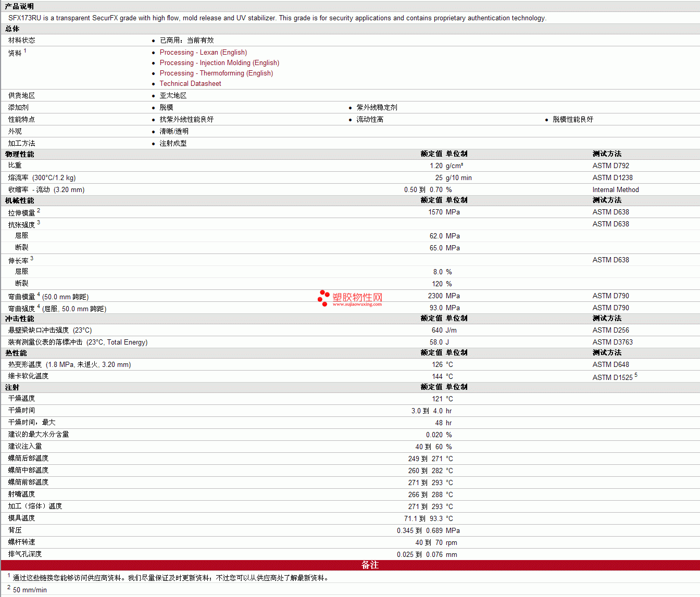Select the 亚太地区 supply region value

coord(173,96)
